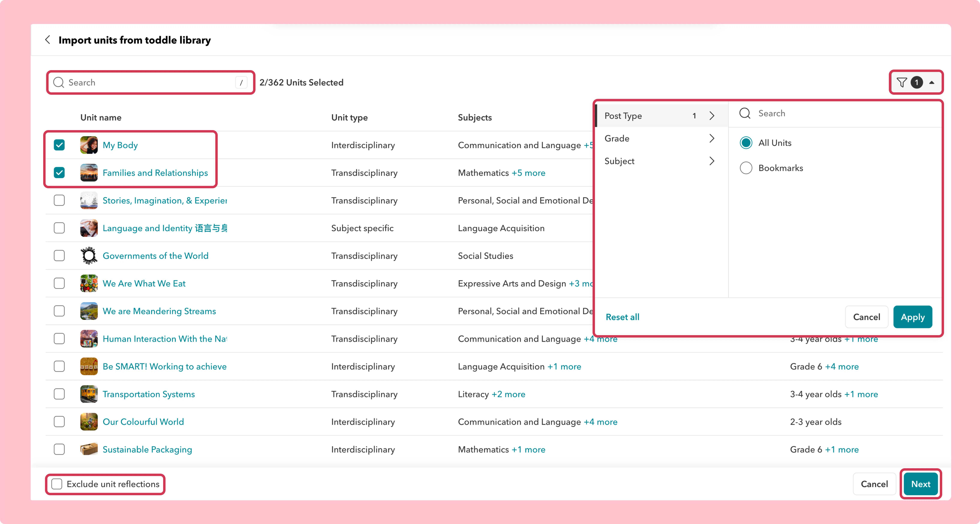
Task: Click the My Body unit thumbnail
Action: click(x=89, y=145)
